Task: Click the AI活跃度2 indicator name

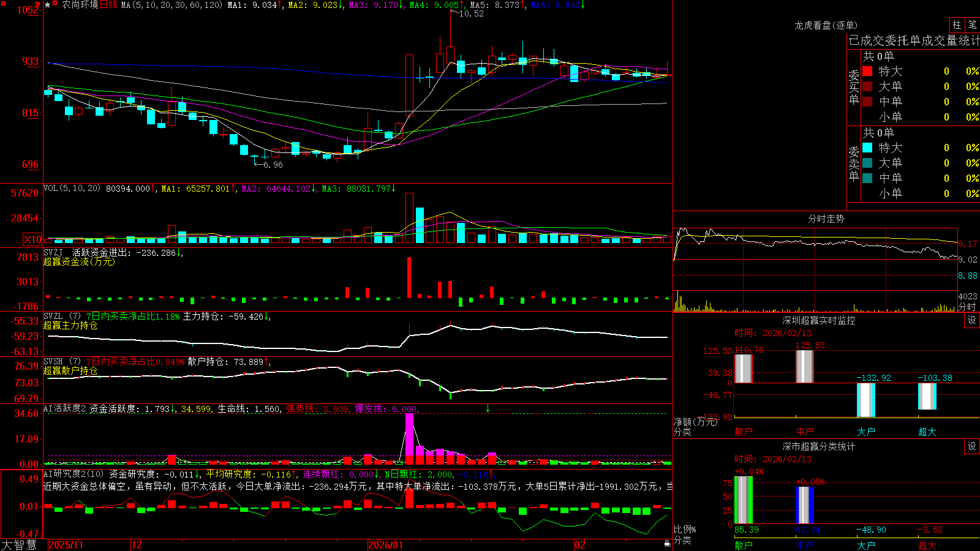Action: click(x=65, y=408)
